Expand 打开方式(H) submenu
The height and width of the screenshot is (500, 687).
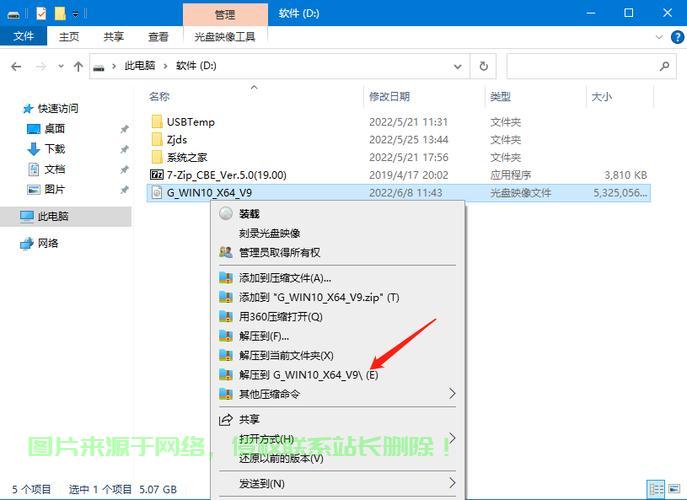(337, 439)
